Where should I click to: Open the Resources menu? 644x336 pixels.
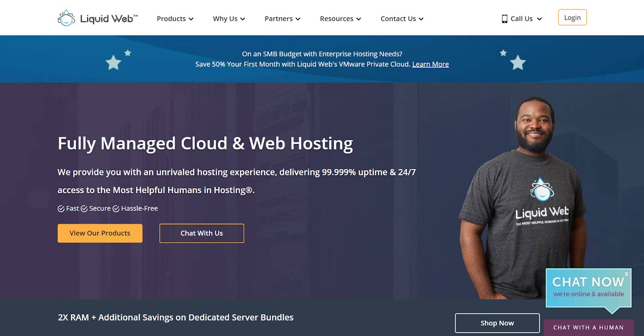pyautogui.click(x=341, y=19)
